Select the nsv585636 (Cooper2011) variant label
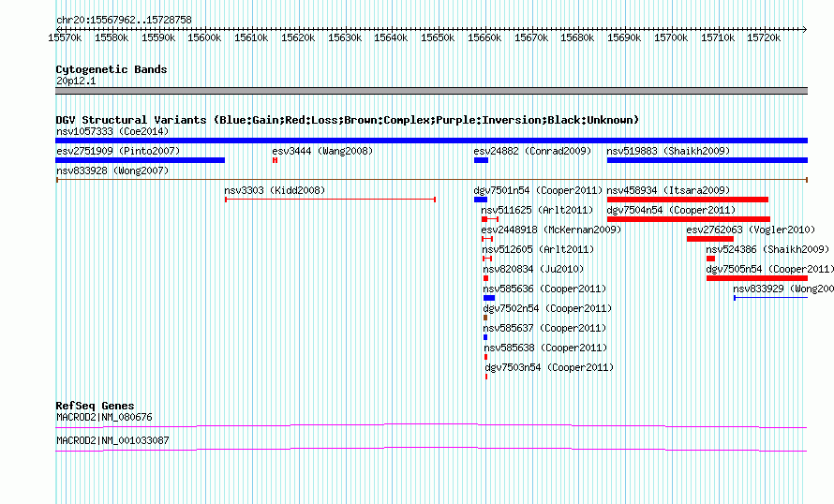The height and width of the screenshot is (504, 834). [544, 289]
